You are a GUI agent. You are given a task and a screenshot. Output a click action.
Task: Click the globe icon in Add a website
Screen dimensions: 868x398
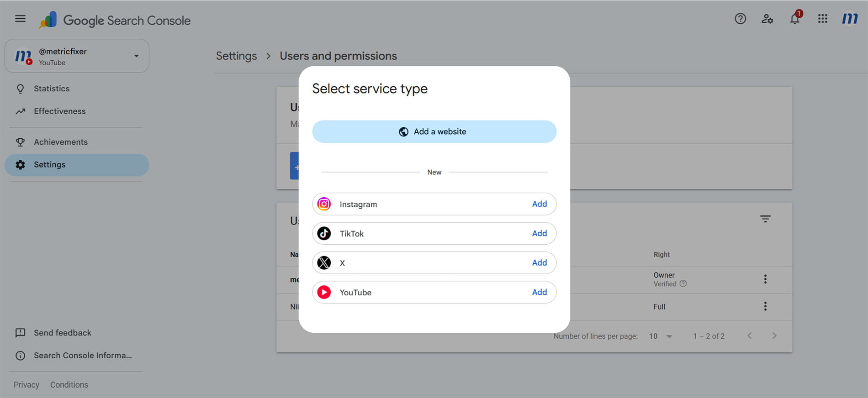[x=403, y=131]
